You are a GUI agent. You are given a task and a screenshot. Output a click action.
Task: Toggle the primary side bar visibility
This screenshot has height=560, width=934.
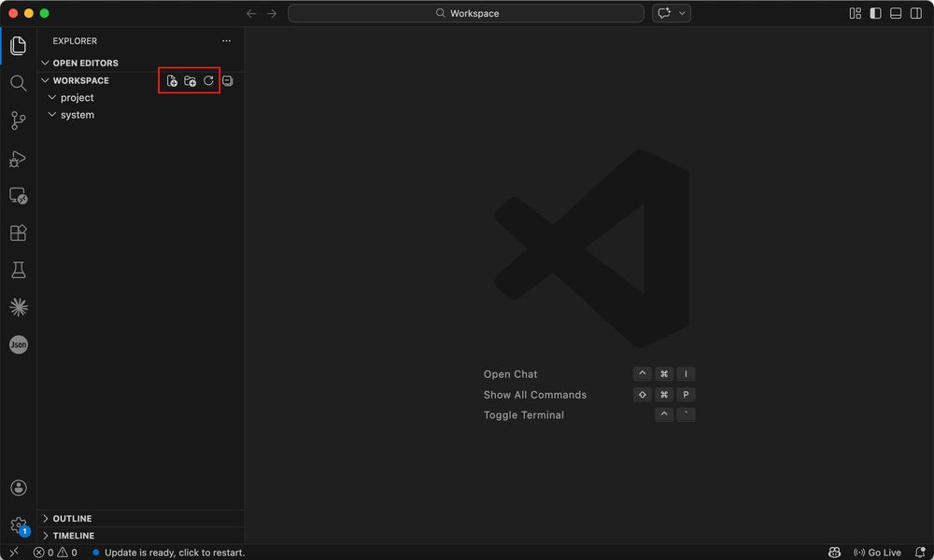click(x=875, y=13)
